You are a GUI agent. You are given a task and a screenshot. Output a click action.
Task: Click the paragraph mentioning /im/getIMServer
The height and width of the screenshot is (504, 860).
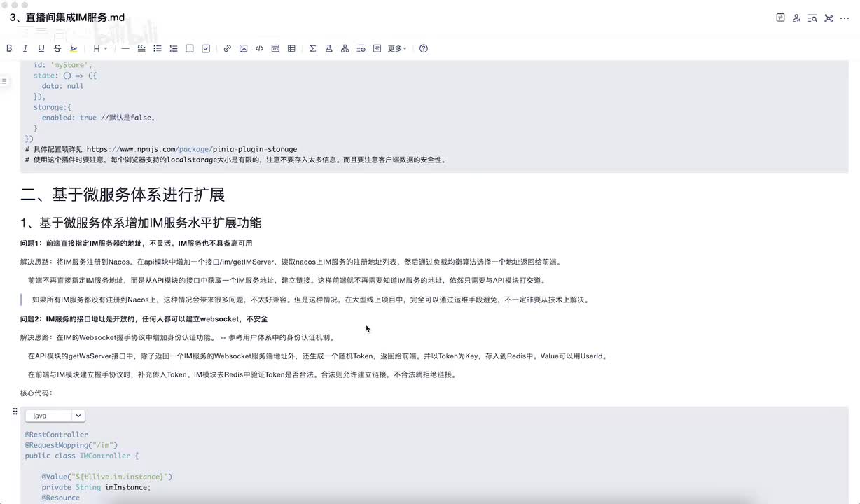pos(291,262)
